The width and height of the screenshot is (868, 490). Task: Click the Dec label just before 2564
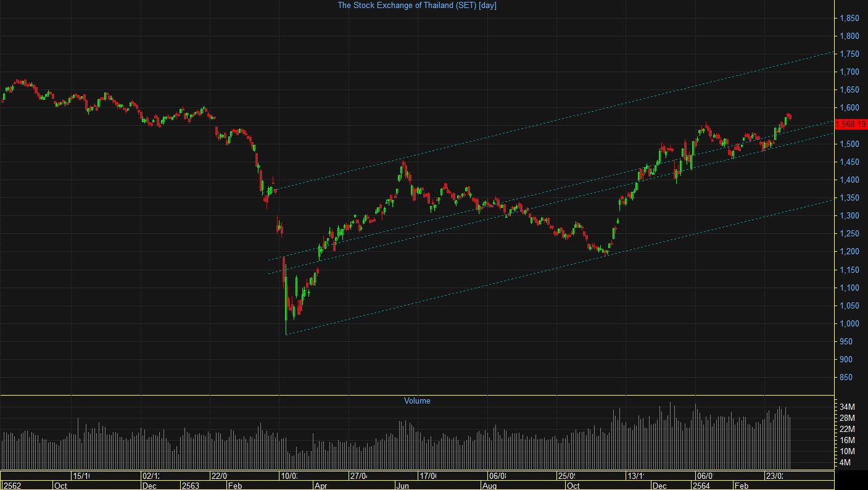(659, 486)
